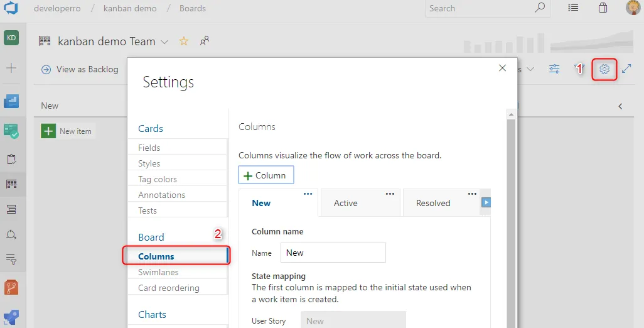Show team members icon
Viewport: 644px width, 328px height.
[205, 41]
